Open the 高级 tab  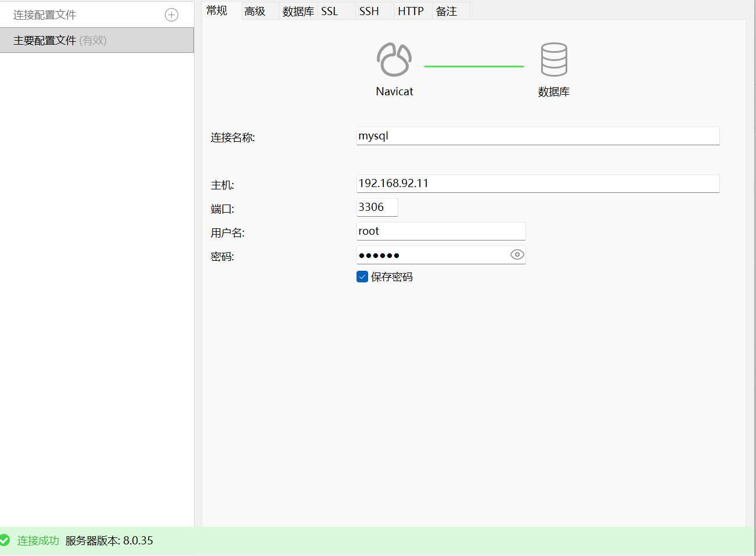point(260,11)
